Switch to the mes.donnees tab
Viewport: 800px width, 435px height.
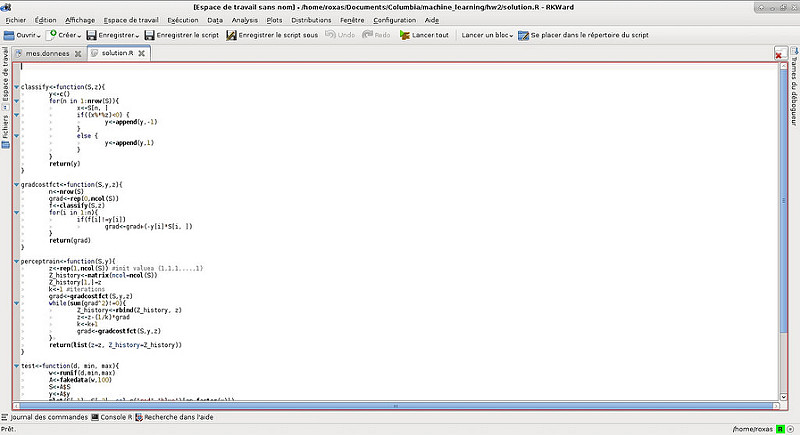(47, 54)
